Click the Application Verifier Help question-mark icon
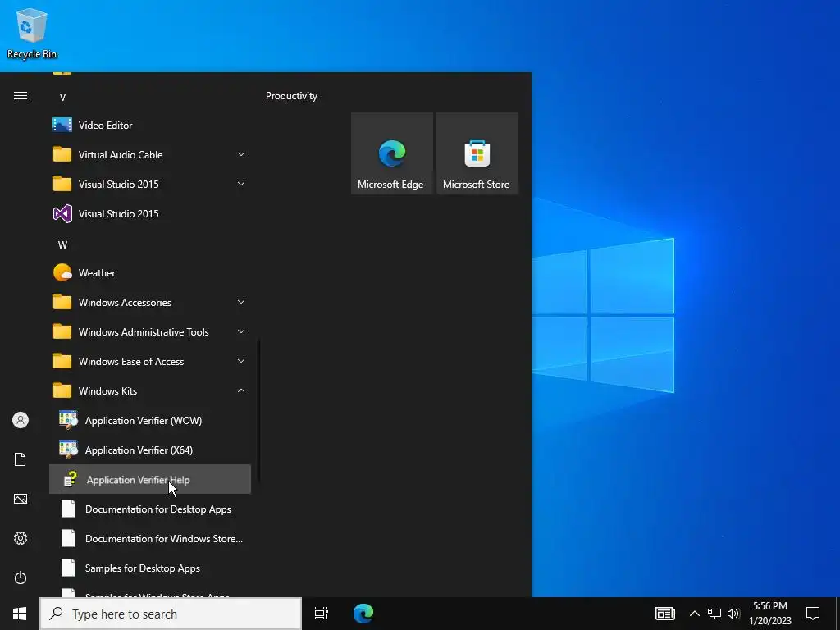Screen dimensions: 840x630 [x=70, y=479]
